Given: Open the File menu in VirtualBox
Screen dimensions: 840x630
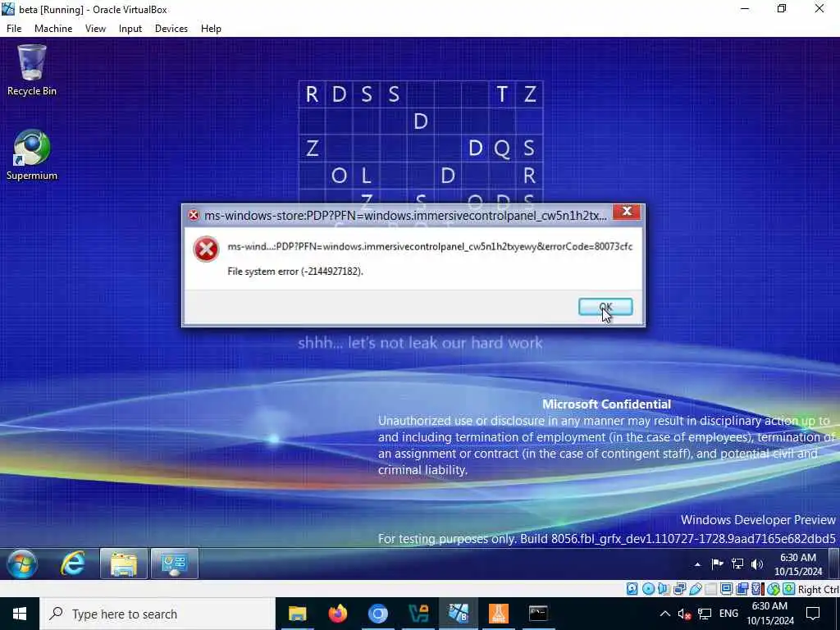Looking at the screenshot, I should pyautogui.click(x=14, y=29).
